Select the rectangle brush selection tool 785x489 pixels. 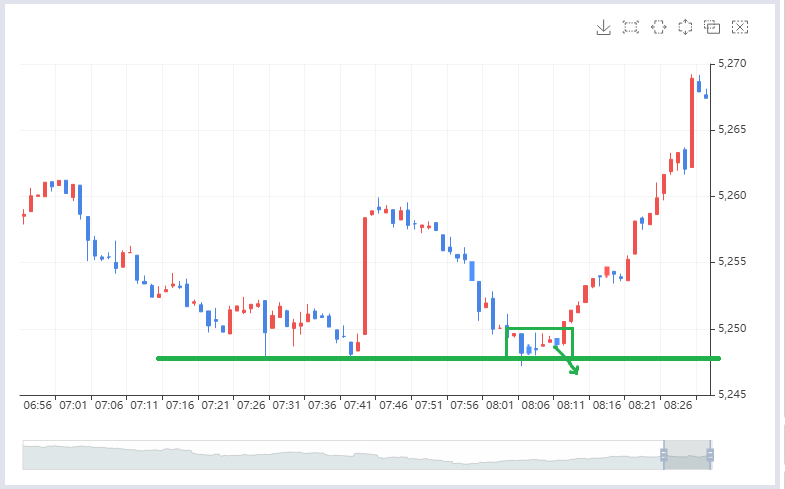[x=631, y=27]
